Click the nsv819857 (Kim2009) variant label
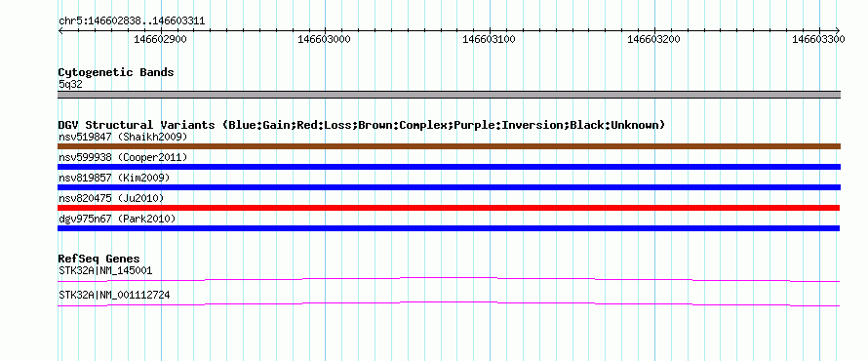The image size is (868, 361). click(x=114, y=178)
